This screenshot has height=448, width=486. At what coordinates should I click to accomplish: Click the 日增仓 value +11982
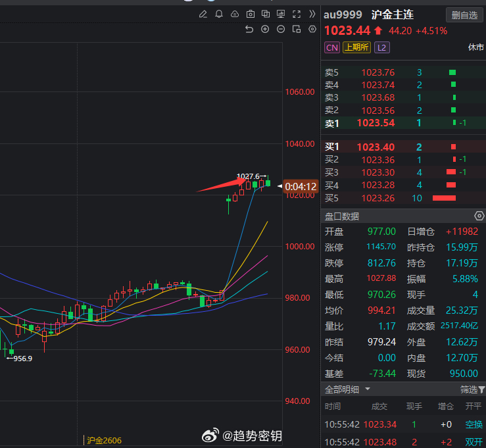(x=462, y=232)
